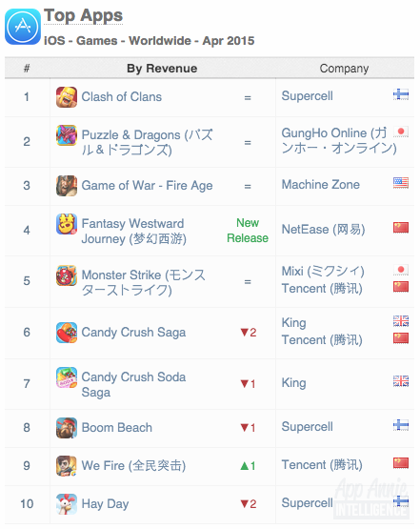Image resolution: width=420 pixels, height=529 pixels.
Task: Click the Candy Crush Saga app icon
Action: [x=67, y=333]
